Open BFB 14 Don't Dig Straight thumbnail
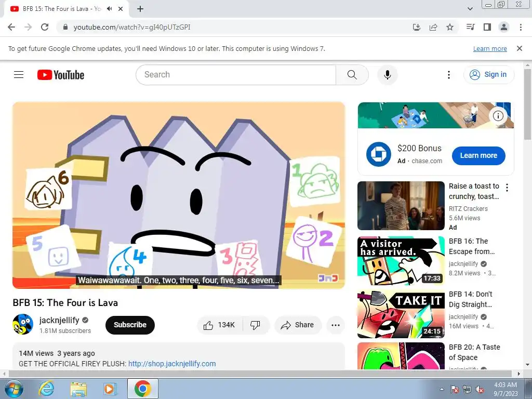The height and width of the screenshot is (399, 532). point(401,314)
